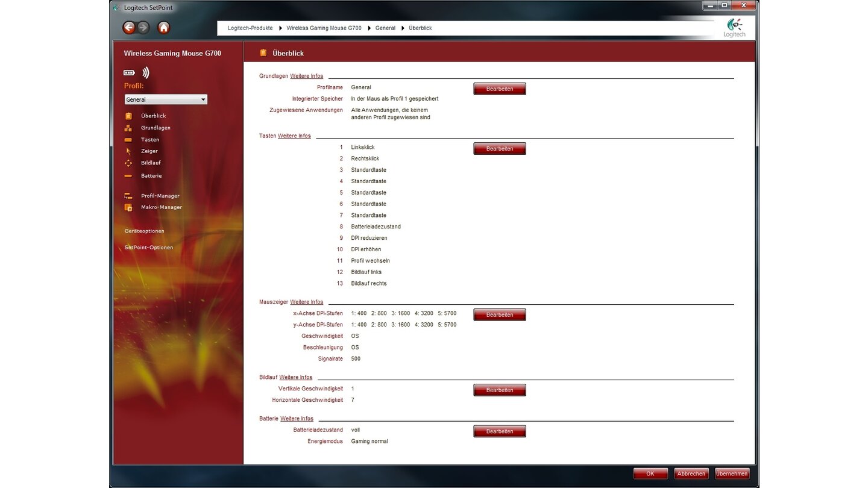
Task: Open the Bildlauf sidebar entry
Action: (x=151, y=163)
